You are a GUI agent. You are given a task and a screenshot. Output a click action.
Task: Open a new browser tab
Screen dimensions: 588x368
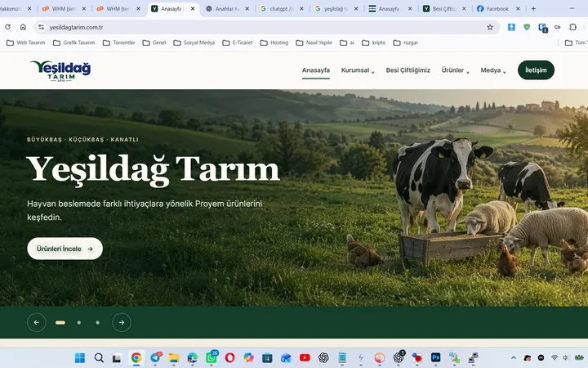point(533,9)
